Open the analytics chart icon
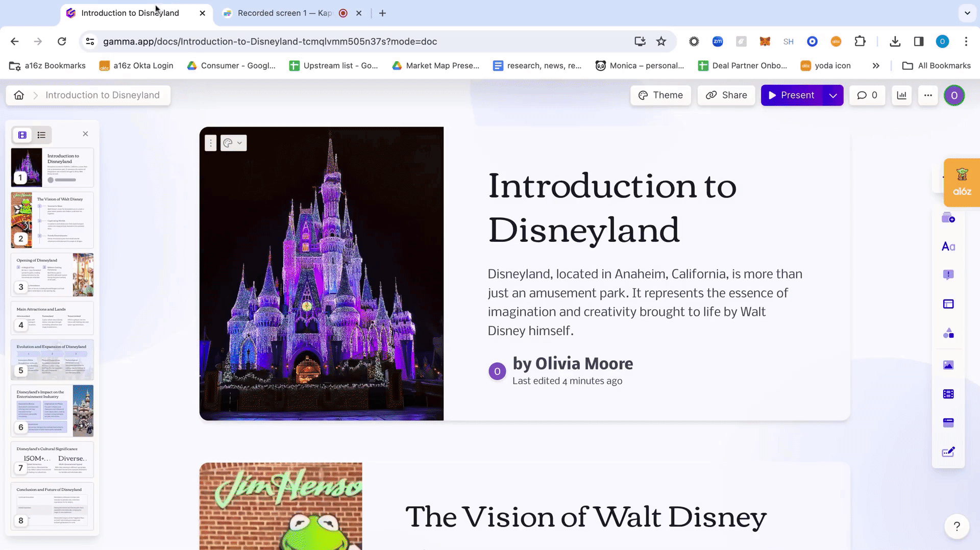980x550 pixels. pos(902,95)
